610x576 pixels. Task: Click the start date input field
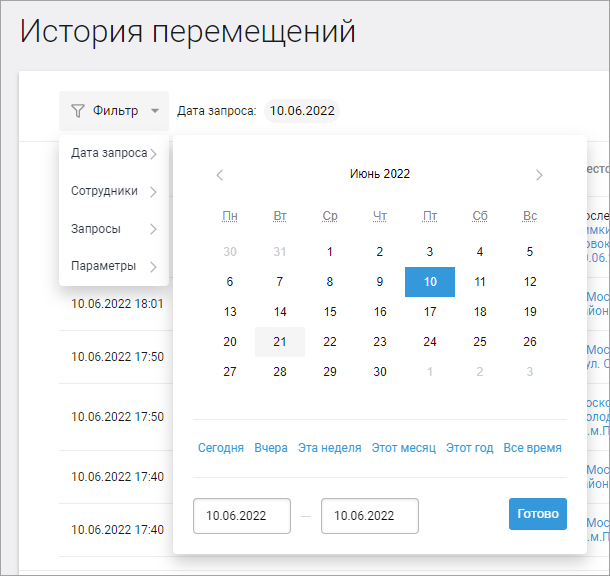[x=241, y=516]
